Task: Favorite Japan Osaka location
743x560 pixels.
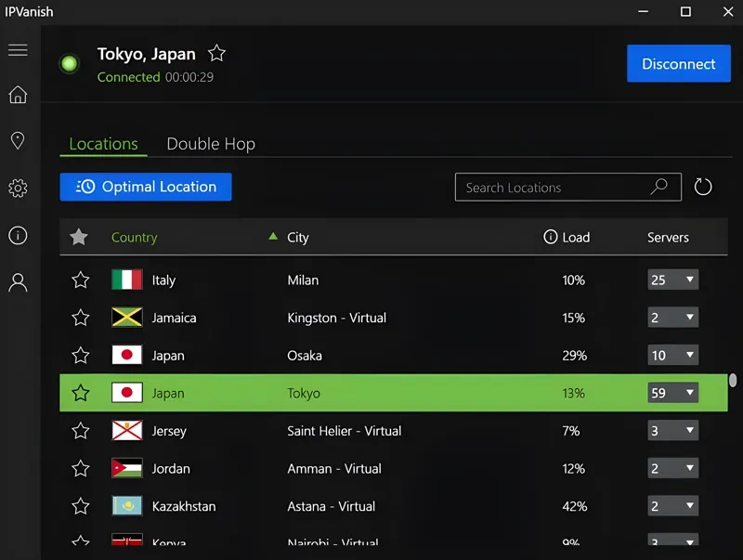Action: coord(81,356)
